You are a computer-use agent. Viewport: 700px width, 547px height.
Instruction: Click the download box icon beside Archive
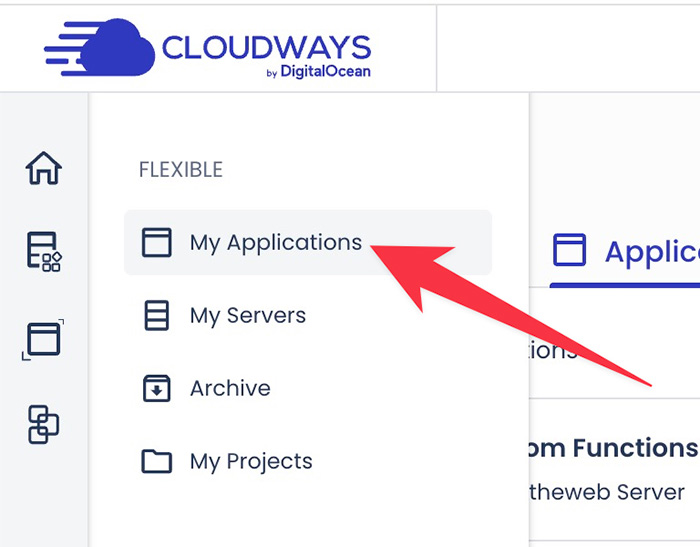157,389
